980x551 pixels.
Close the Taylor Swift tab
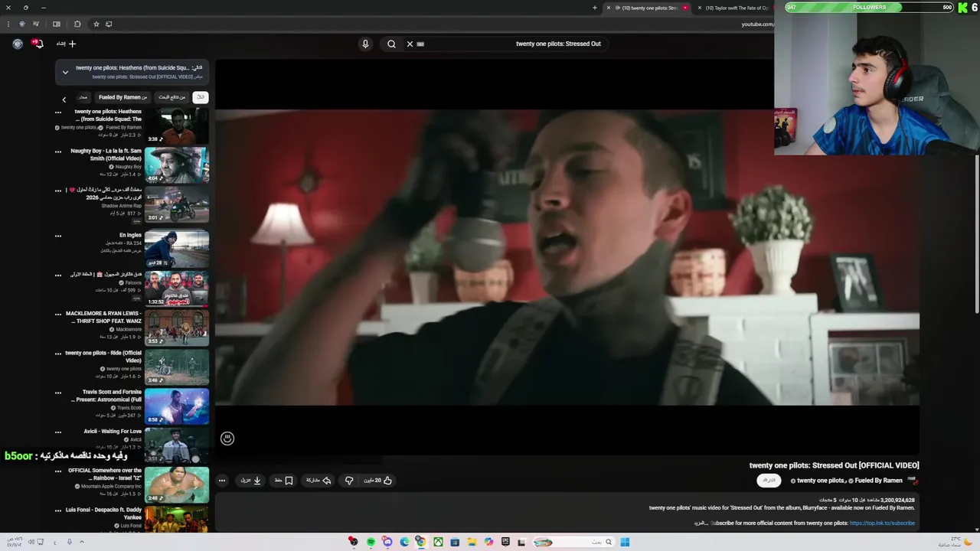point(700,8)
